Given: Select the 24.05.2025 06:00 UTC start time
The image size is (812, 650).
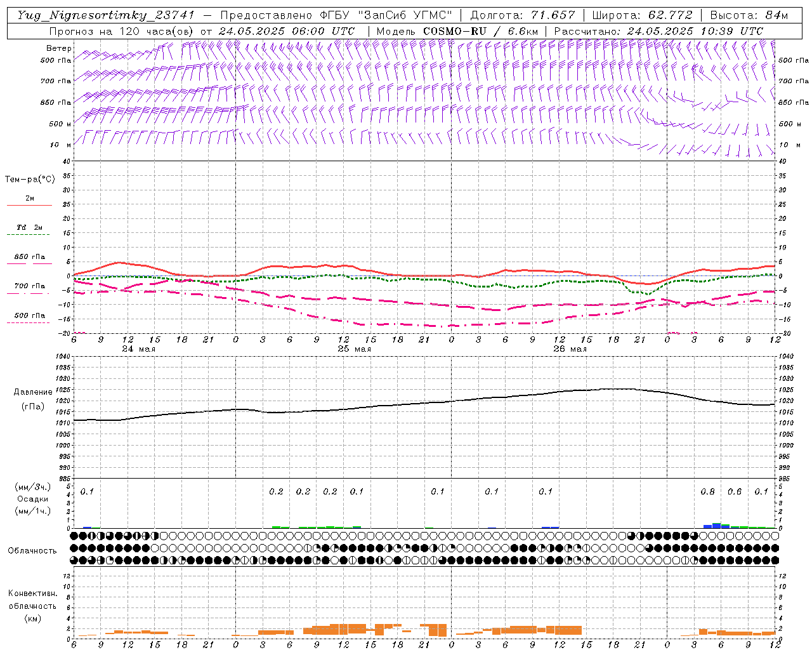Looking at the screenshot, I should (x=287, y=31).
